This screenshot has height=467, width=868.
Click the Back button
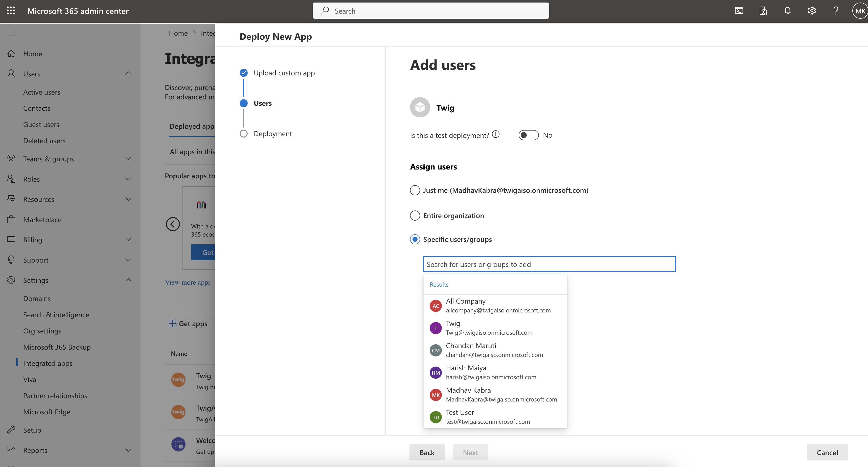427,452
